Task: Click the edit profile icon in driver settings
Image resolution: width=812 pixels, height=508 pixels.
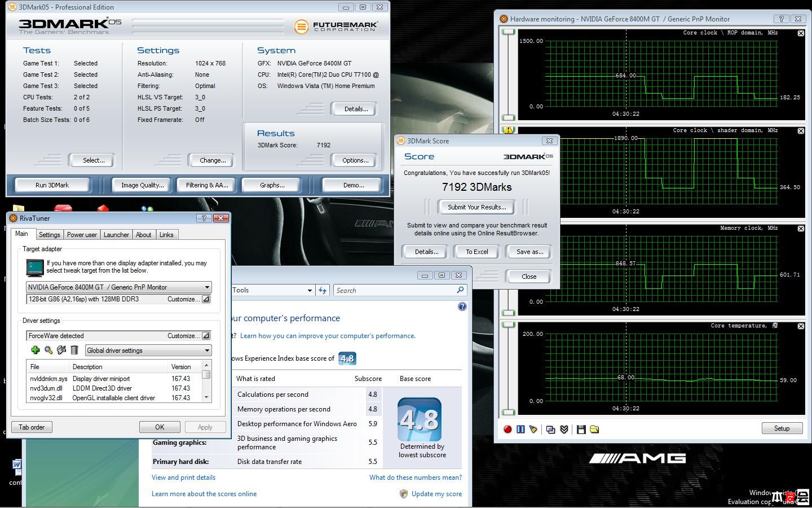Action: [x=61, y=350]
